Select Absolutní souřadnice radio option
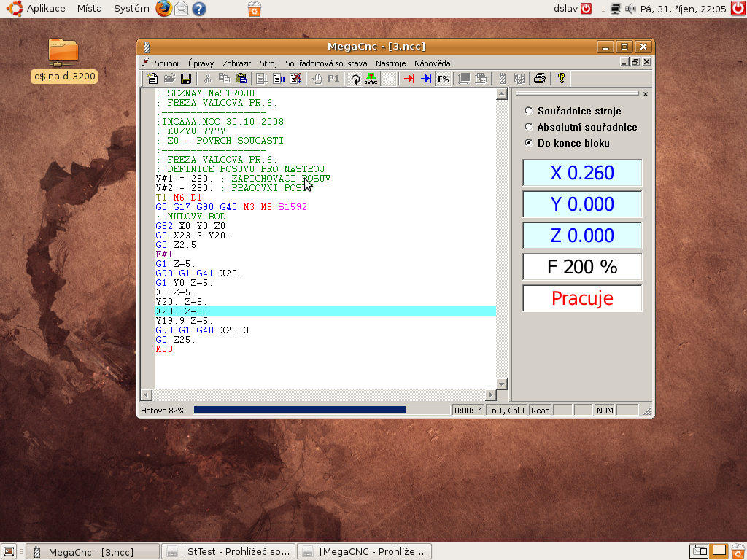The image size is (747, 560). pyautogui.click(x=529, y=127)
